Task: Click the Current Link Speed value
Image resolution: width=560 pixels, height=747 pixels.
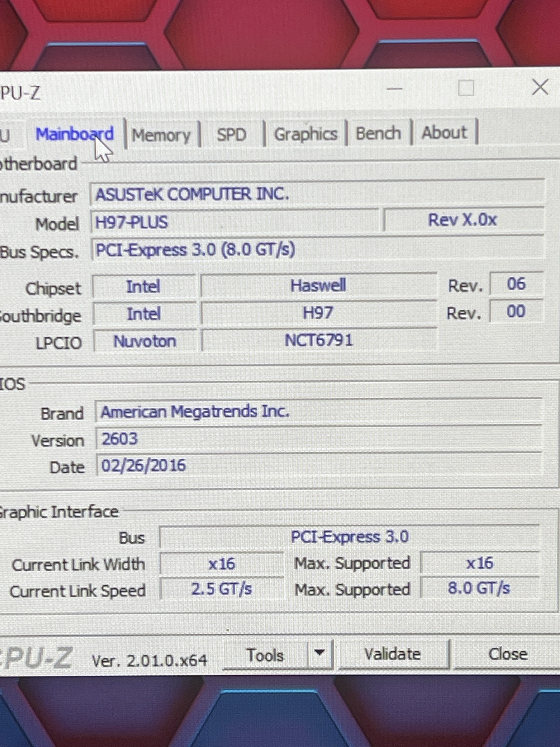Action: pos(221,589)
